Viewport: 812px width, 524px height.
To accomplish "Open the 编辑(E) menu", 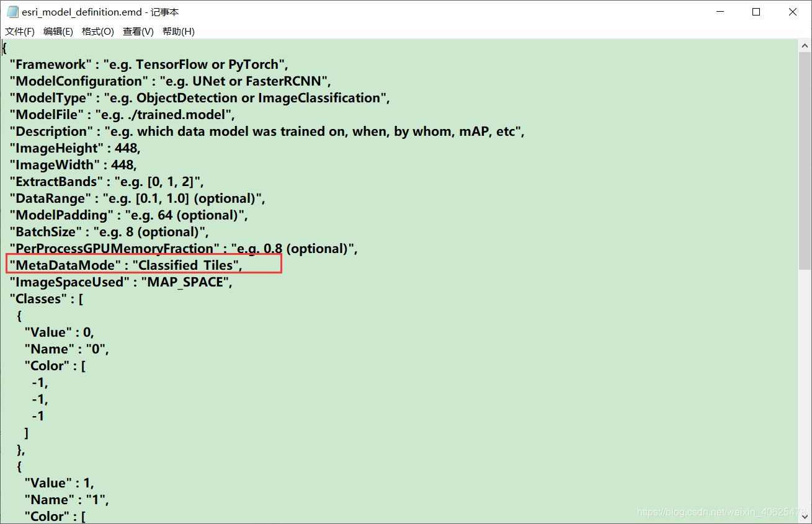I will tap(58, 32).
